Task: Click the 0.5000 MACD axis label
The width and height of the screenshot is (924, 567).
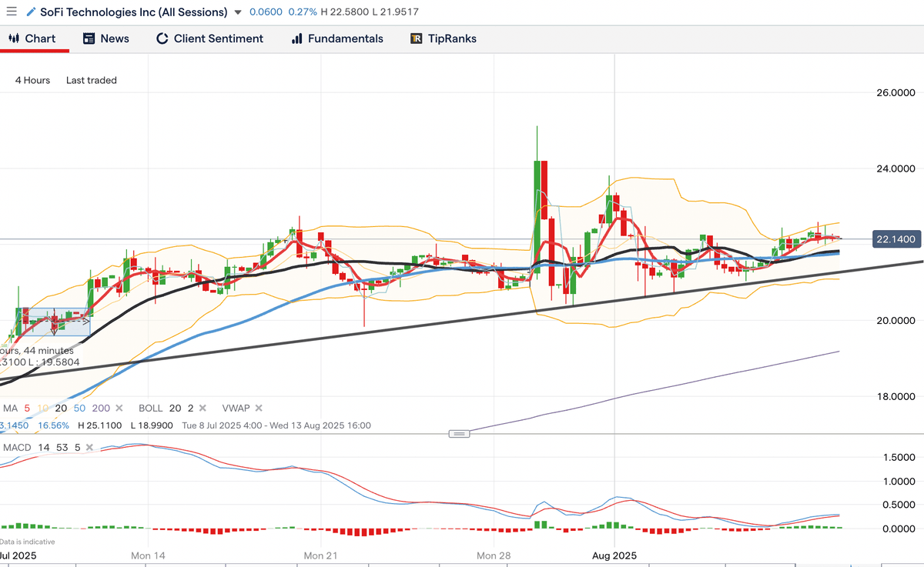Action: click(x=898, y=505)
